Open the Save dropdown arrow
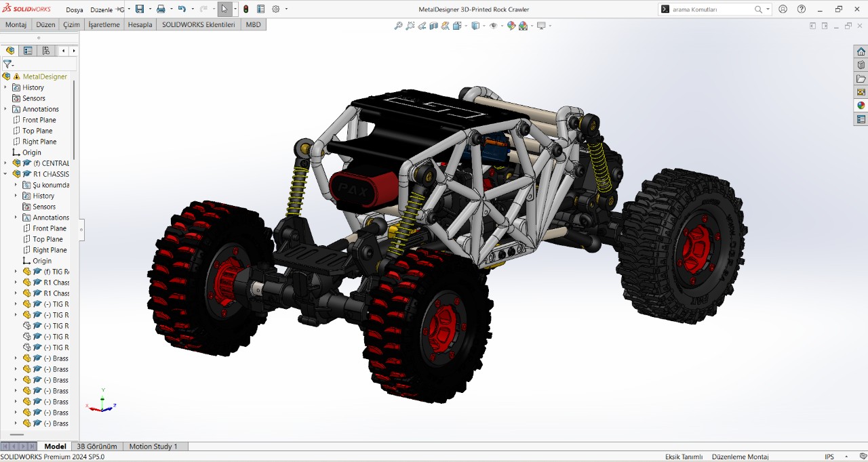 pos(149,9)
